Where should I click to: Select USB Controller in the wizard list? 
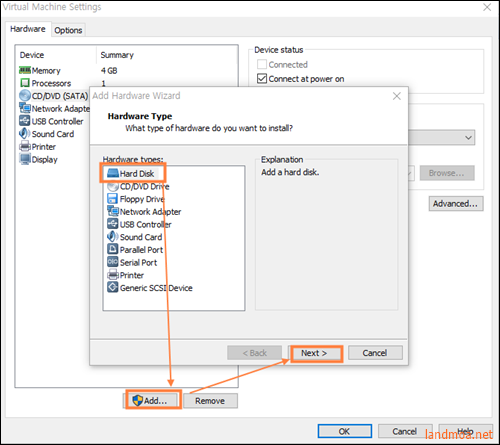[x=145, y=224]
